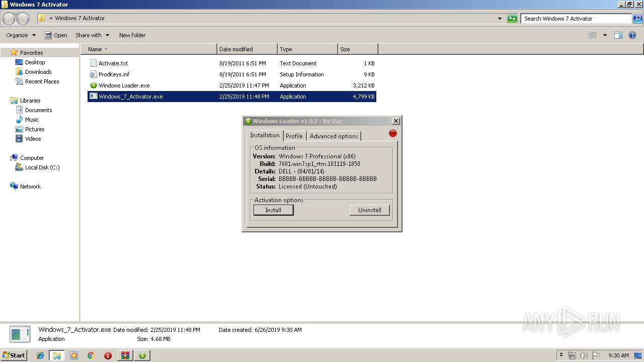Click the Uninstall button
The height and width of the screenshot is (362, 644).
click(x=370, y=210)
